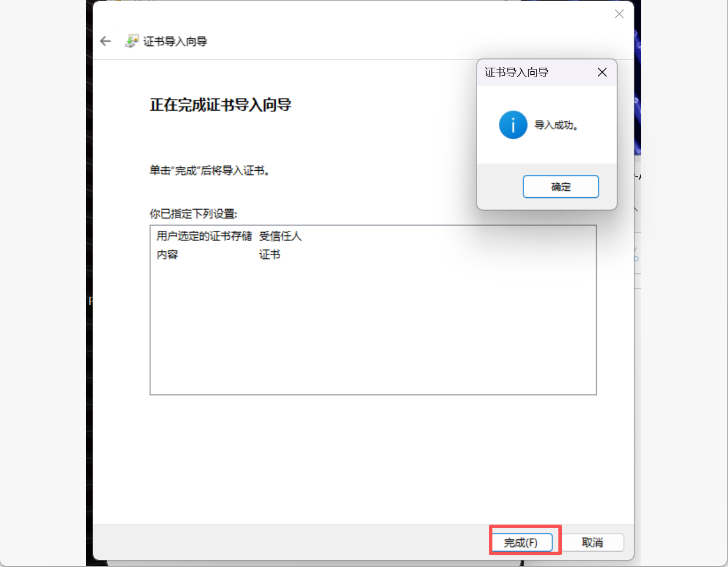Click the 受信任人 value in the list
728x567 pixels.
[x=280, y=236]
